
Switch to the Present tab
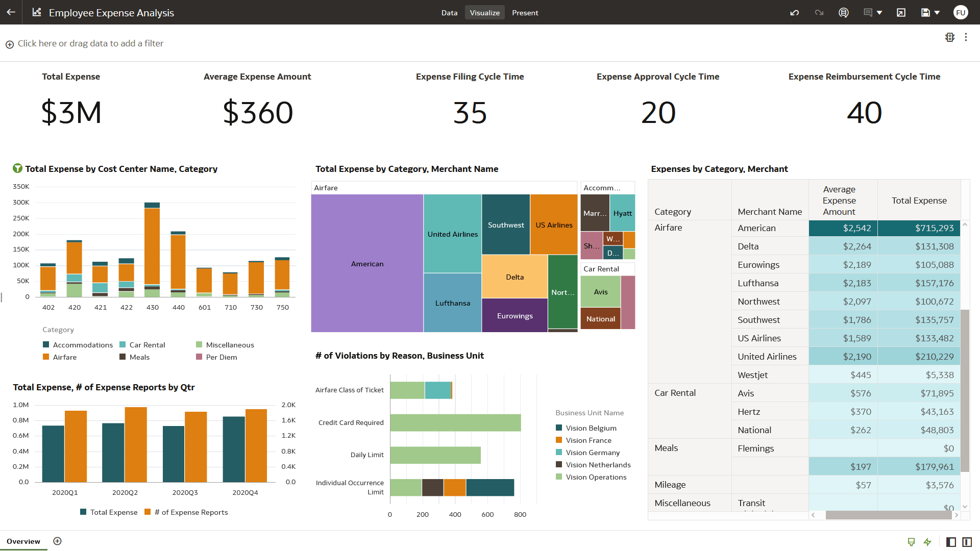click(525, 12)
